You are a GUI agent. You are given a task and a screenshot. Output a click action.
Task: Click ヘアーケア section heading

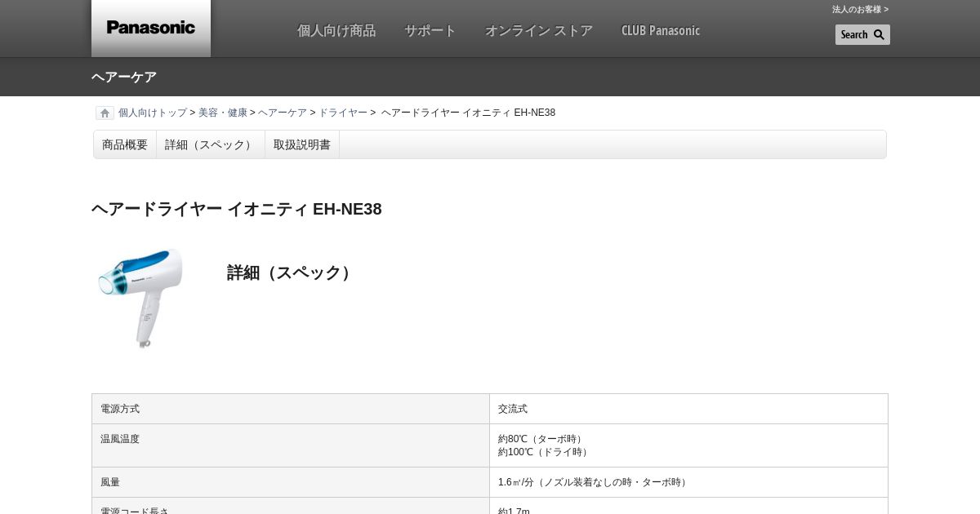pyautogui.click(x=124, y=77)
